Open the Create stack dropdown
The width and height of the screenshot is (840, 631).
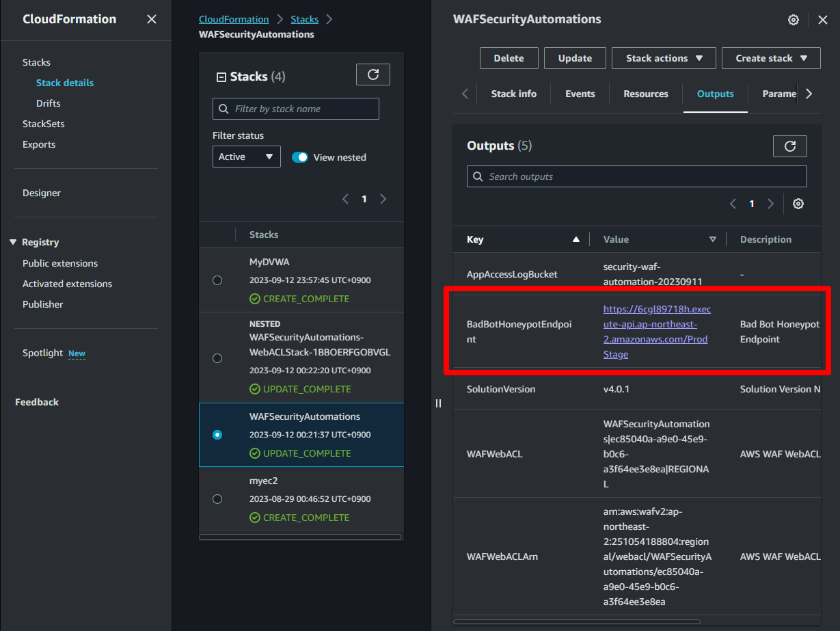click(771, 58)
